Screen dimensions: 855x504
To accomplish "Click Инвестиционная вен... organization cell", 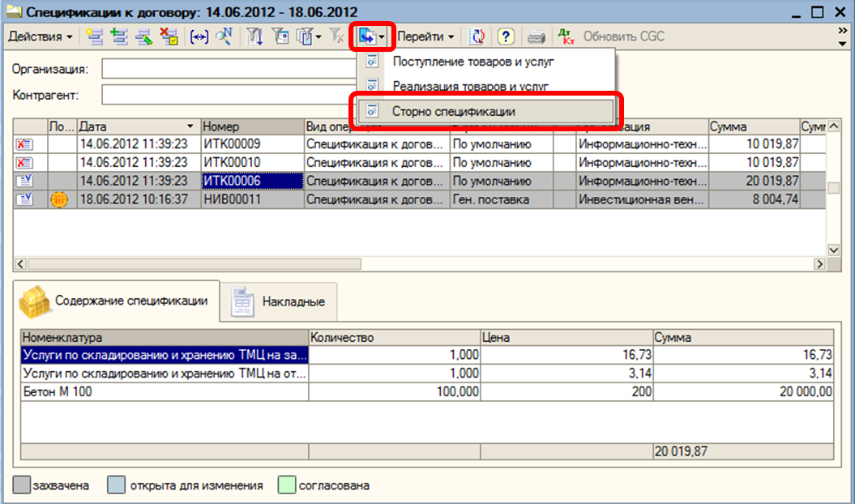I will click(643, 199).
